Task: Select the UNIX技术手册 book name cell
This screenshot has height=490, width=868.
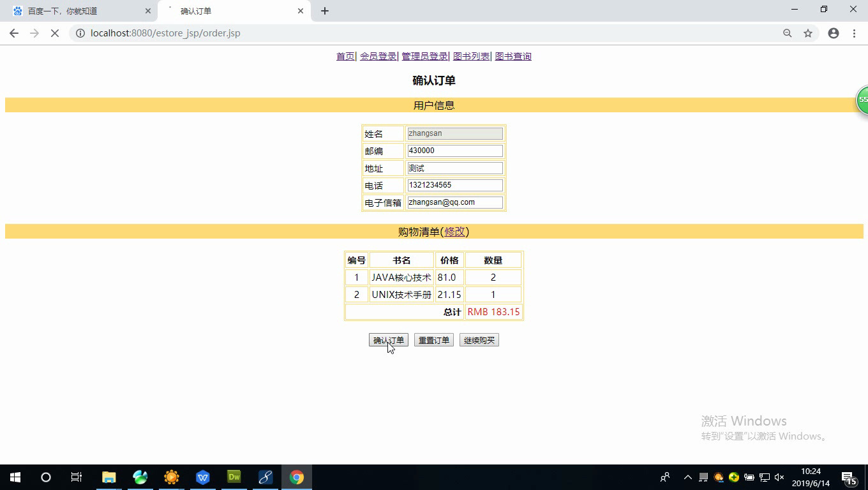Action: point(401,295)
